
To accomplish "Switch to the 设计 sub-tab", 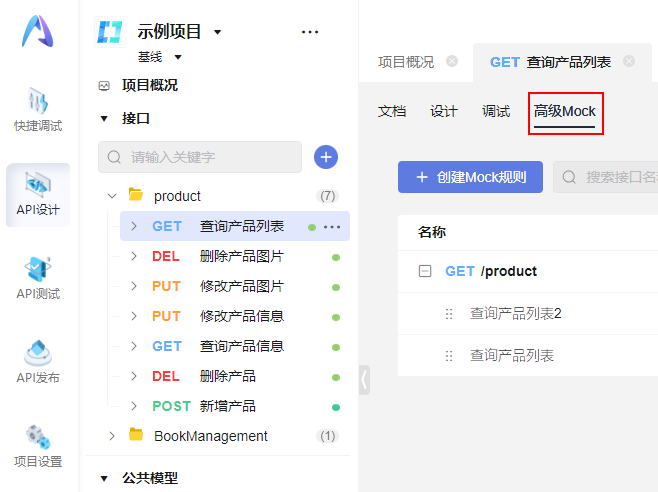I will [444, 111].
